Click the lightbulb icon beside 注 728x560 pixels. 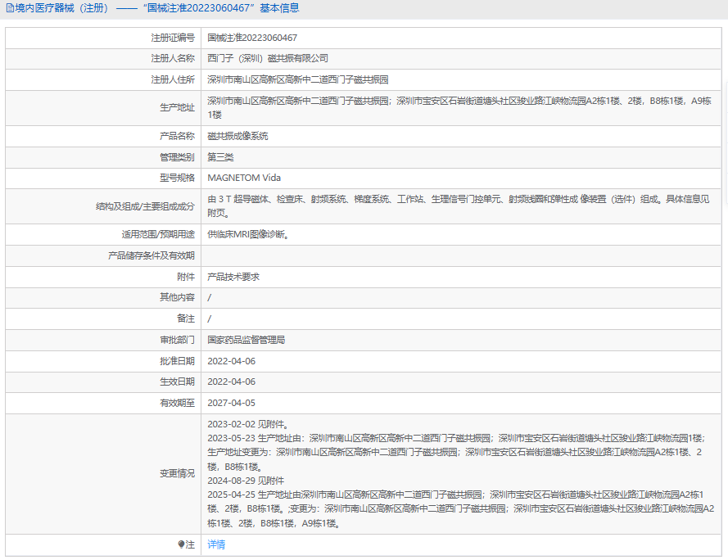tap(182, 544)
